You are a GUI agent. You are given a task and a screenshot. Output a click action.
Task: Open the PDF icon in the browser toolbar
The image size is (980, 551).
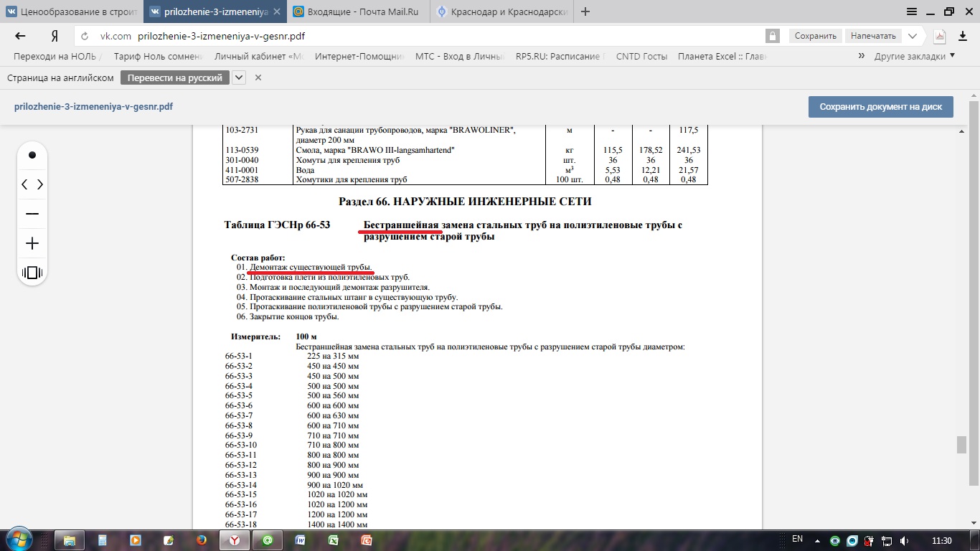[x=939, y=36]
